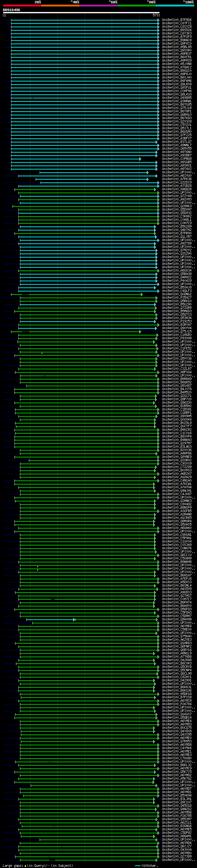Select the UniRef100_Q7ZY48 label
This screenshot has height=868, width=197.
[176, 196]
